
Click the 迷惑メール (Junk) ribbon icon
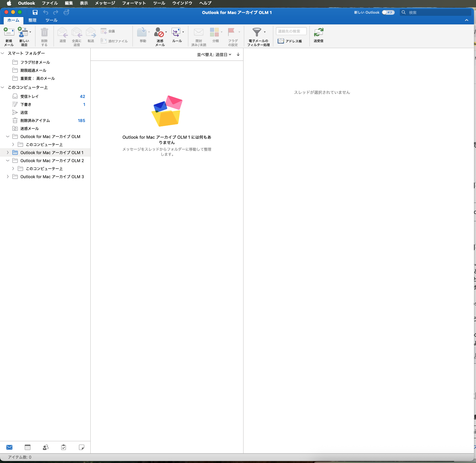click(x=160, y=33)
